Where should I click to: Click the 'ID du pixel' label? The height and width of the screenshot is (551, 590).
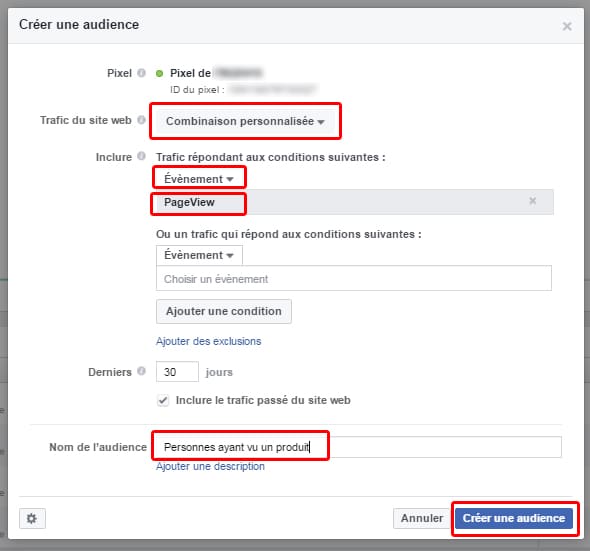[x=197, y=90]
